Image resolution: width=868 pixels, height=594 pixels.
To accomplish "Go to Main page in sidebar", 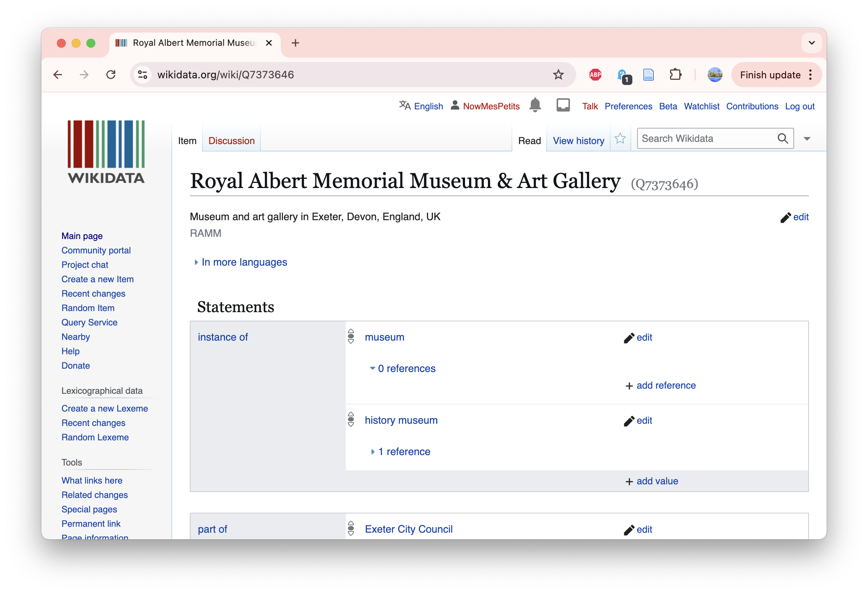I will tap(82, 236).
